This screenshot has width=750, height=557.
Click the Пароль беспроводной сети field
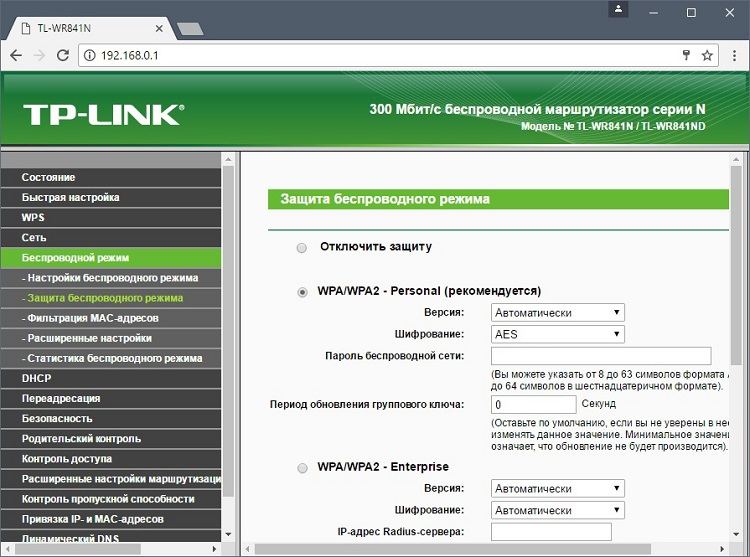pos(601,356)
